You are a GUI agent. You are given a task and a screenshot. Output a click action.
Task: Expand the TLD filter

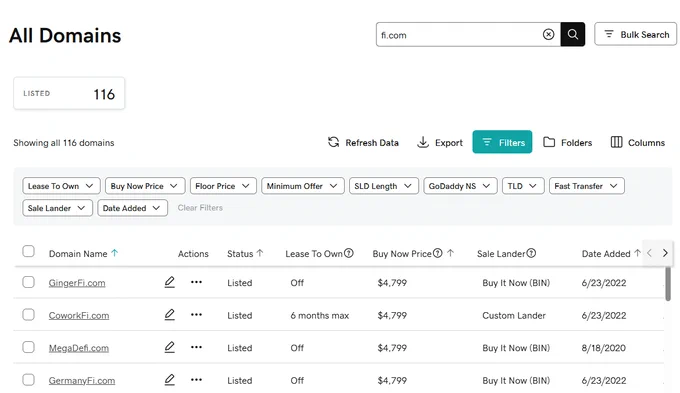pos(523,186)
